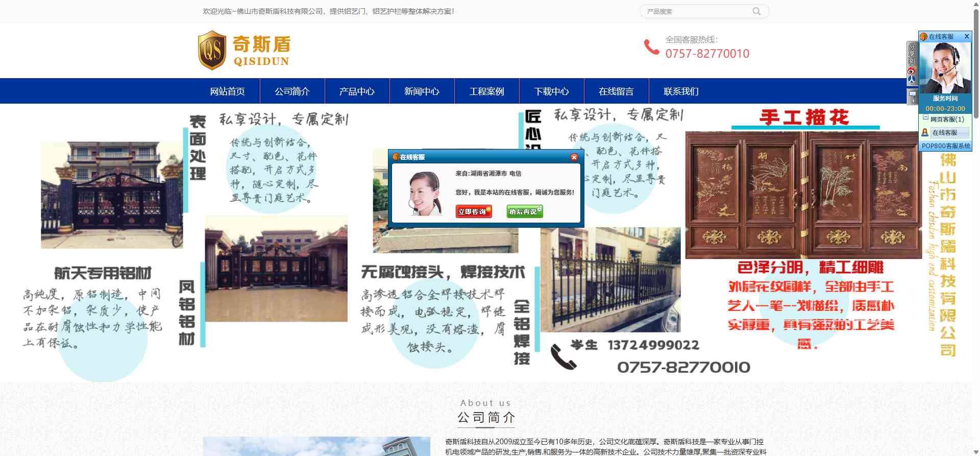Click the Qisidun shield logo
Image resolution: width=980 pixels, height=456 pixels.
click(x=212, y=50)
